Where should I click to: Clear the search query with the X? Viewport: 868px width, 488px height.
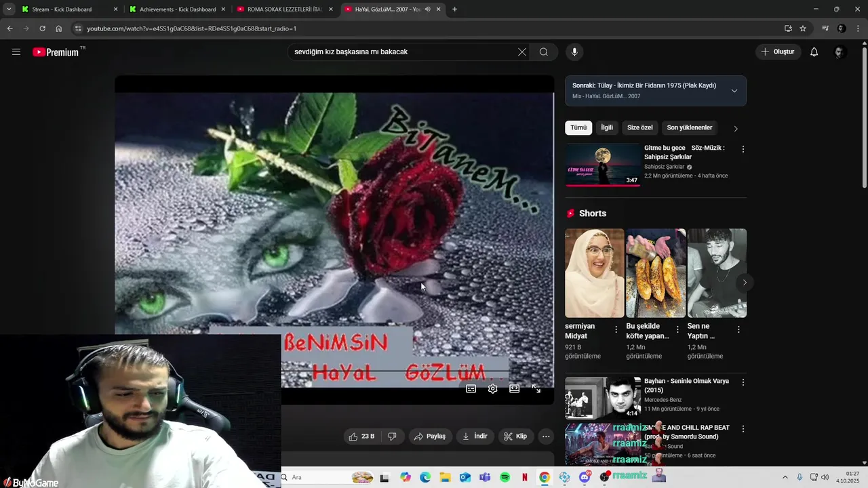(522, 52)
